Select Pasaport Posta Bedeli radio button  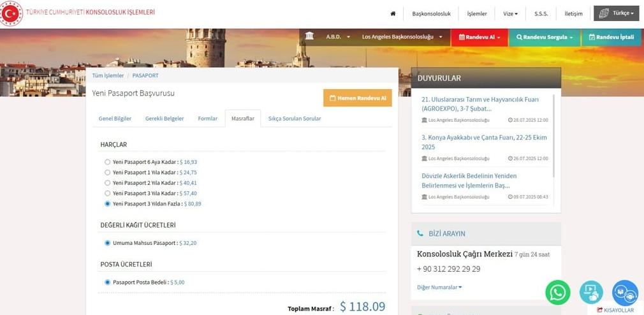coord(108,282)
